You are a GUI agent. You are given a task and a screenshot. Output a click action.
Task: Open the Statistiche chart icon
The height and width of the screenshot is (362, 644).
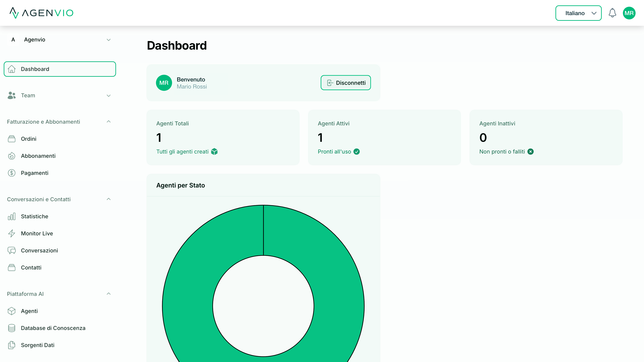point(12,216)
